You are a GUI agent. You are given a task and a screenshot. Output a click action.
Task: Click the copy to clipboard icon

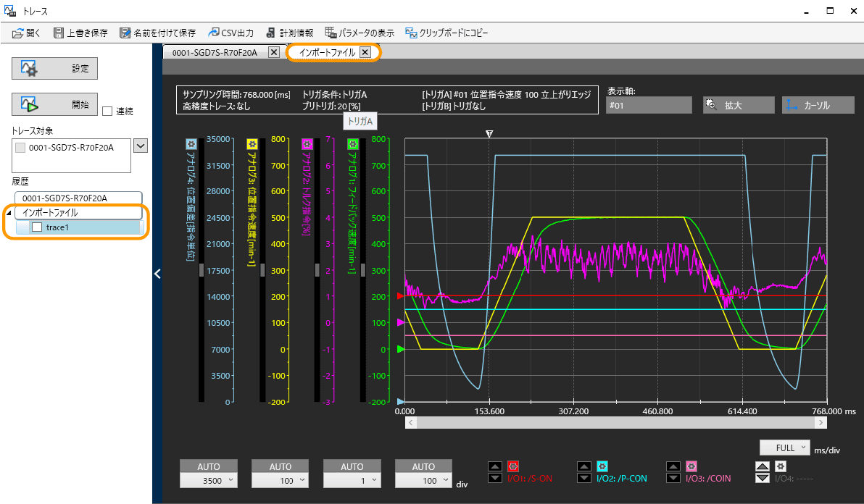pyautogui.click(x=411, y=33)
